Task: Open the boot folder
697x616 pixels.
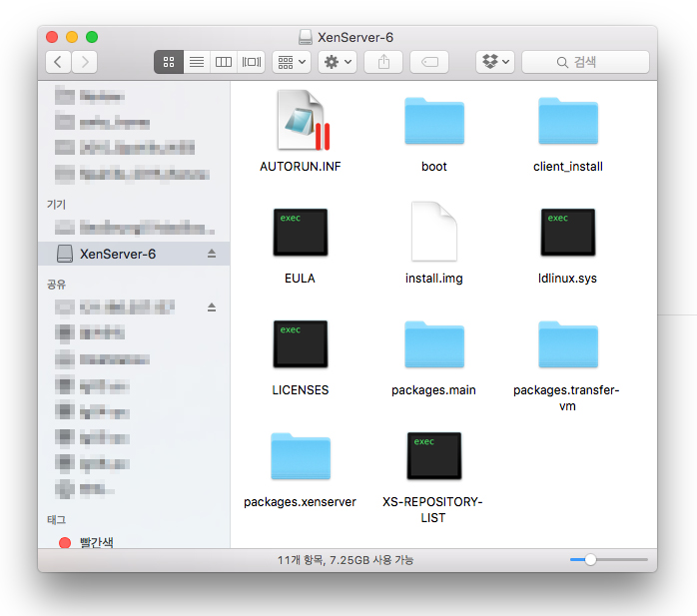Action: (x=433, y=122)
